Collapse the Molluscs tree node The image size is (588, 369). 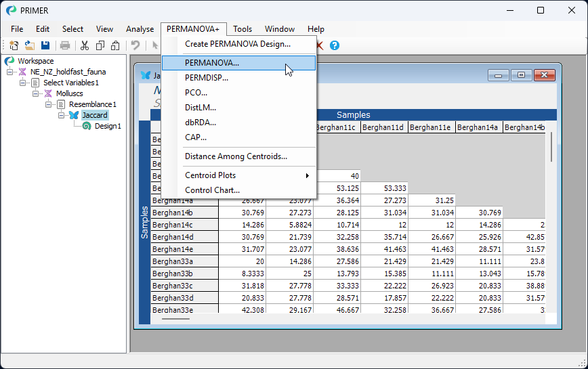tap(36, 93)
